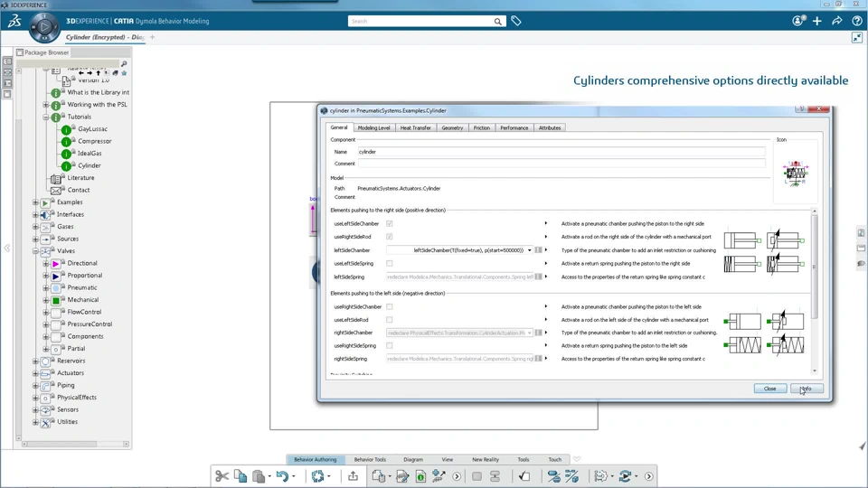
Task: Click the Close button in dialog
Action: [770, 389]
